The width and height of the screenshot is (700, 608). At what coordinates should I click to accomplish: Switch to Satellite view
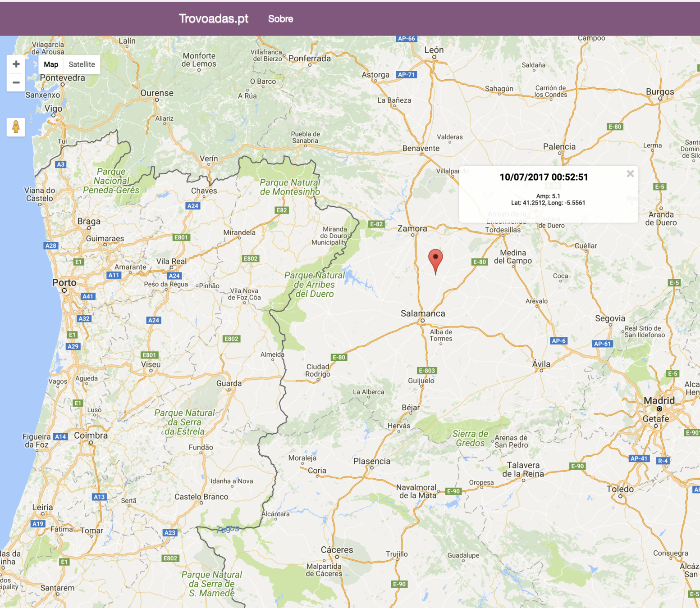(x=82, y=64)
